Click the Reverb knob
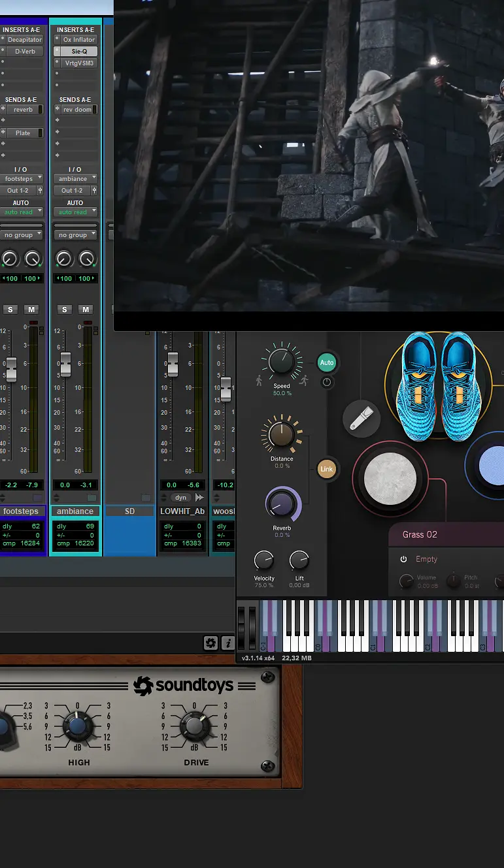504x868 pixels. 282,504
